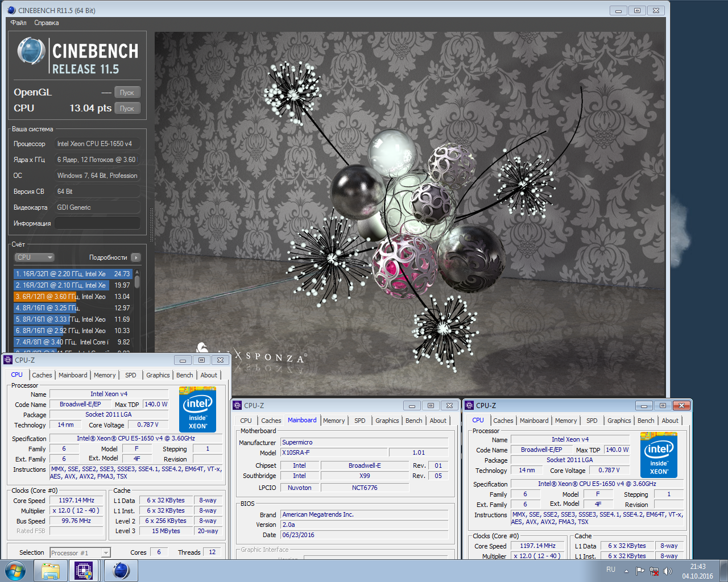Click volume speaker tray icon
This screenshot has width=728, height=582.
[x=668, y=571]
